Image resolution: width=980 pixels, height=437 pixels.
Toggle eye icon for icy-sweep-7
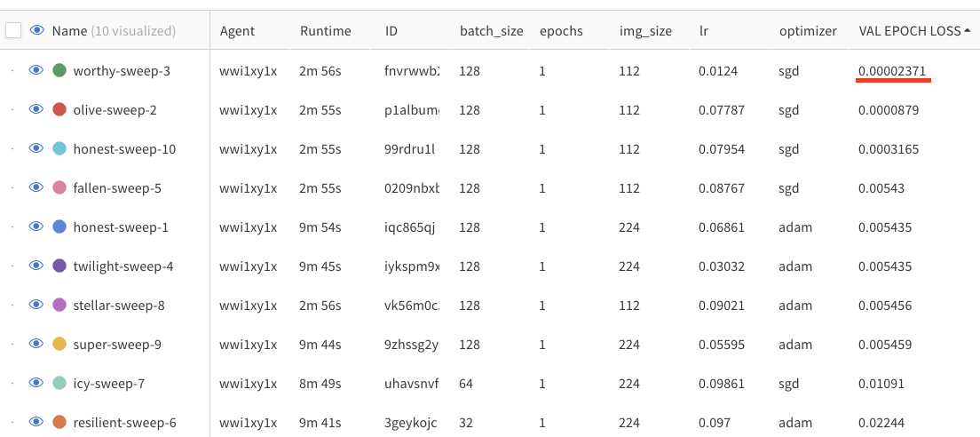36,383
